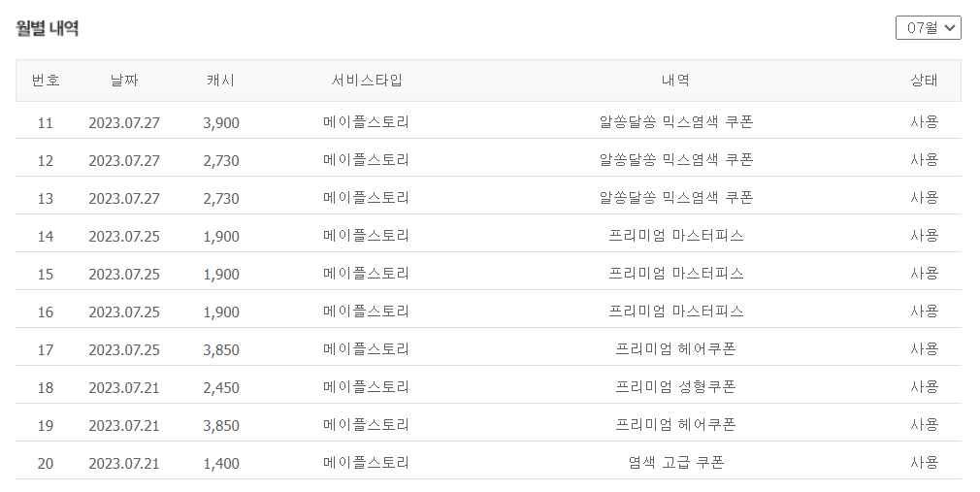This screenshot has height=492, width=980.
Task: Click the 월별 내역 heading
Action: 48,28
